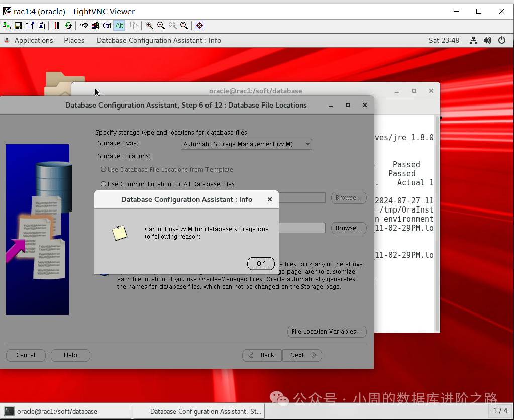Click the Zoom in magnifier icon
This screenshot has width=514, height=420.
pos(149,26)
